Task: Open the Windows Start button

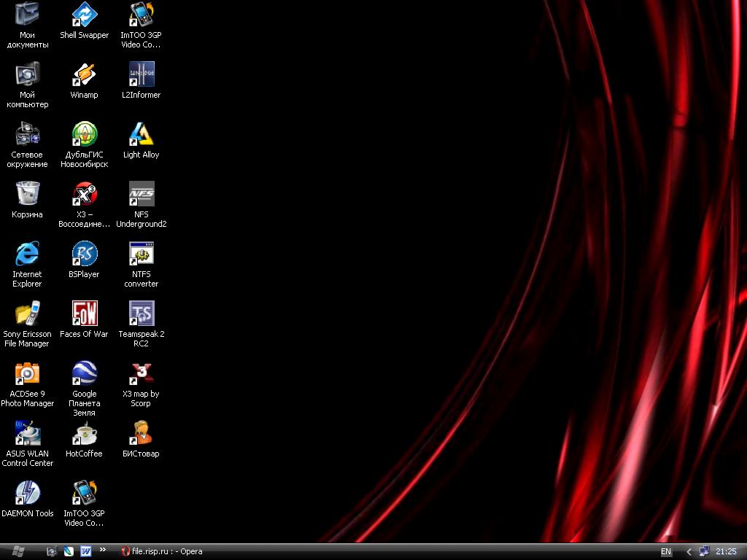Action: [x=18, y=551]
